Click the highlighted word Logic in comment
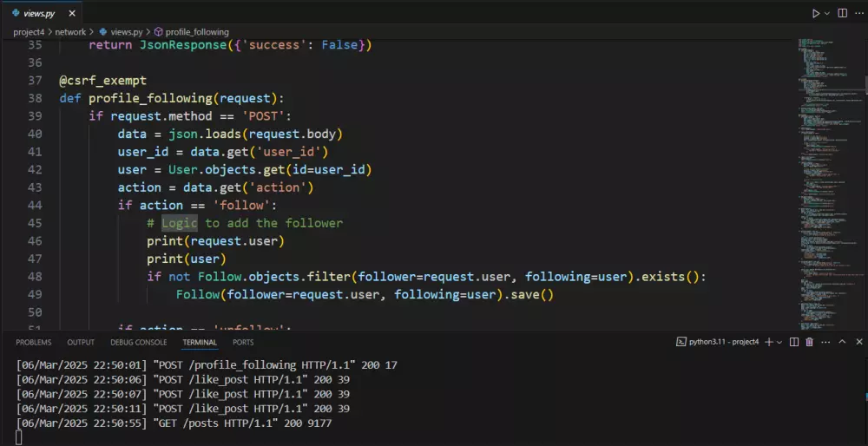868x446 pixels. [180, 223]
